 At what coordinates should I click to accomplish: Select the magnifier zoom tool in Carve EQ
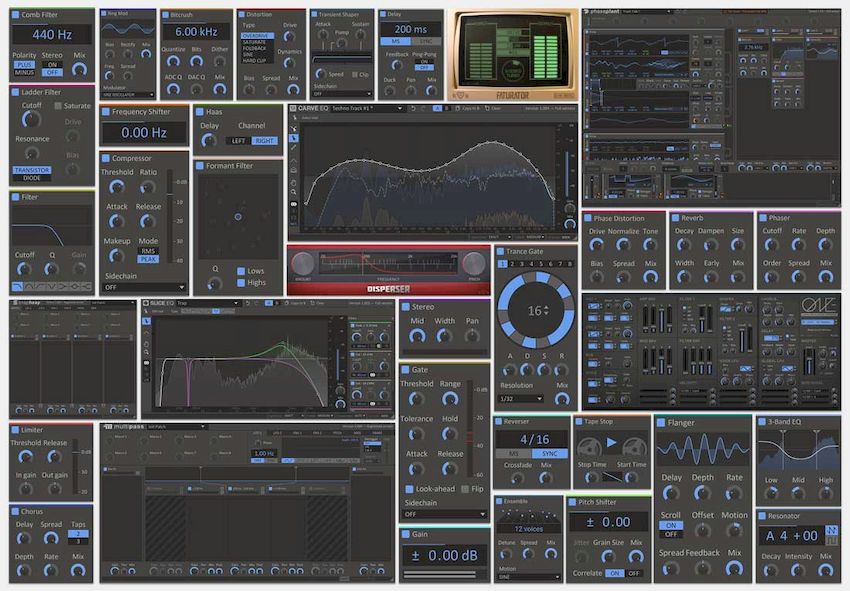pos(294,192)
